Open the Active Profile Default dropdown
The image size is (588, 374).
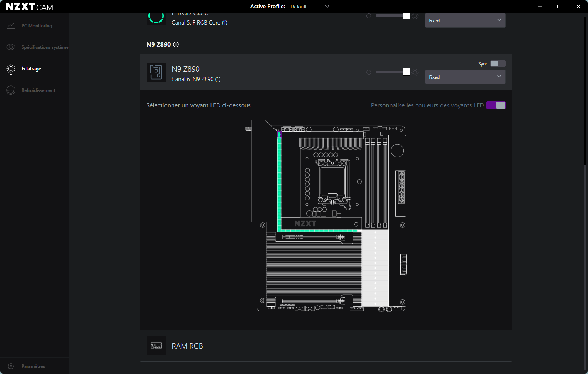[310, 7]
